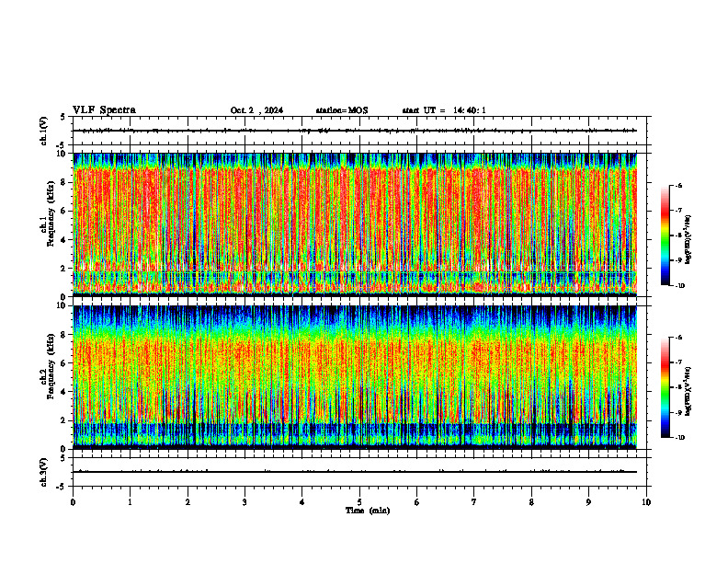Screen dimensions: 728x563
Task: Click time axis tick label "3"
Action: 245,502
